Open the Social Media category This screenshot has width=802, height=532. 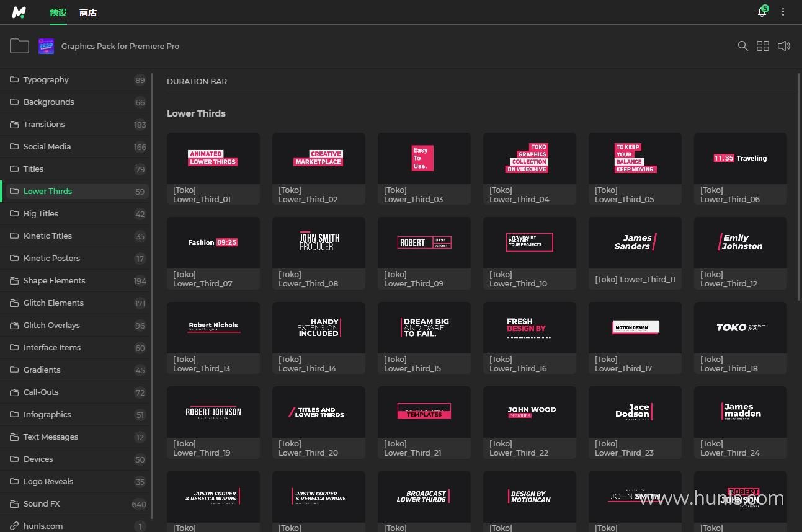[74, 146]
